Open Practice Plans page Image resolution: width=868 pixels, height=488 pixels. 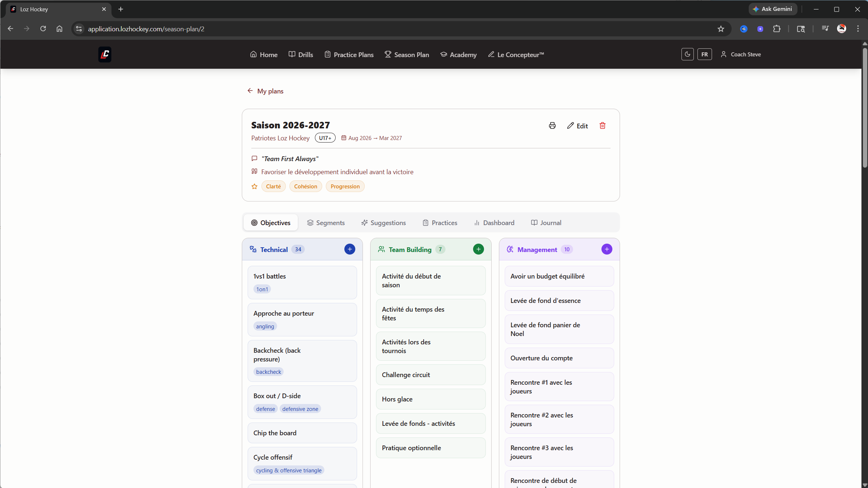tap(349, 55)
